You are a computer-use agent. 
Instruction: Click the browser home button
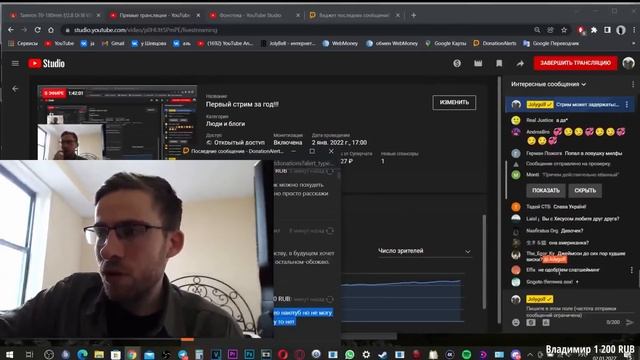coord(51,30)
